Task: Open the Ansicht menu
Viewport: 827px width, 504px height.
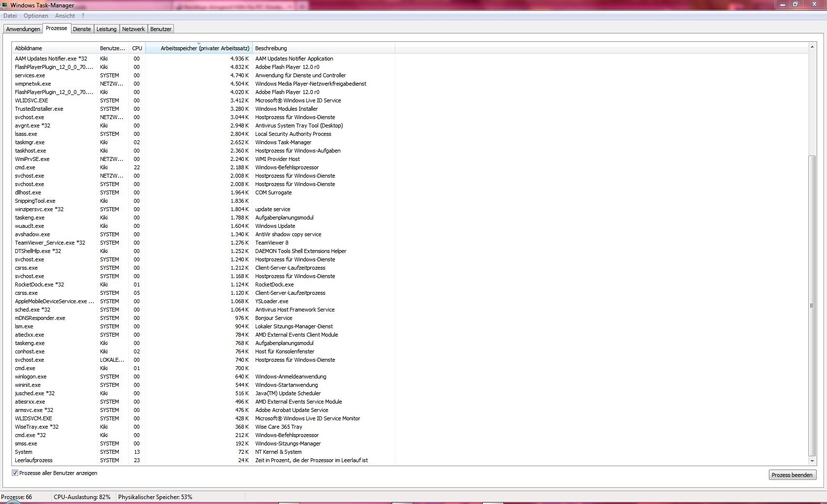Action: pos(65,16)
